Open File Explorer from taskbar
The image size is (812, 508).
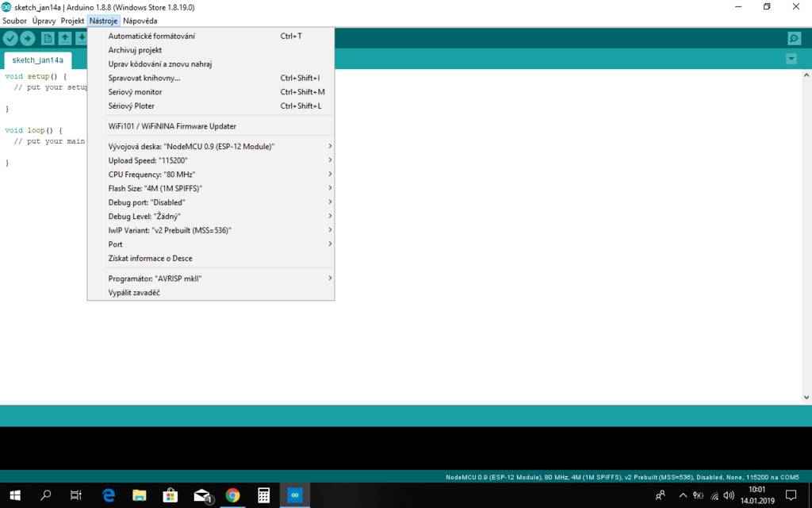coord(140,495)
